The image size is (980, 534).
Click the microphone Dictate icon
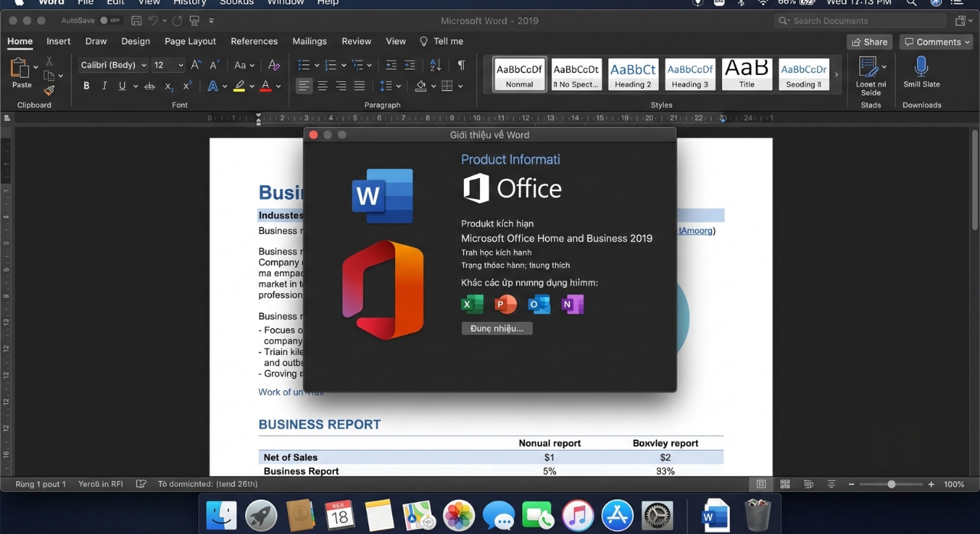[x=921, y=66]
